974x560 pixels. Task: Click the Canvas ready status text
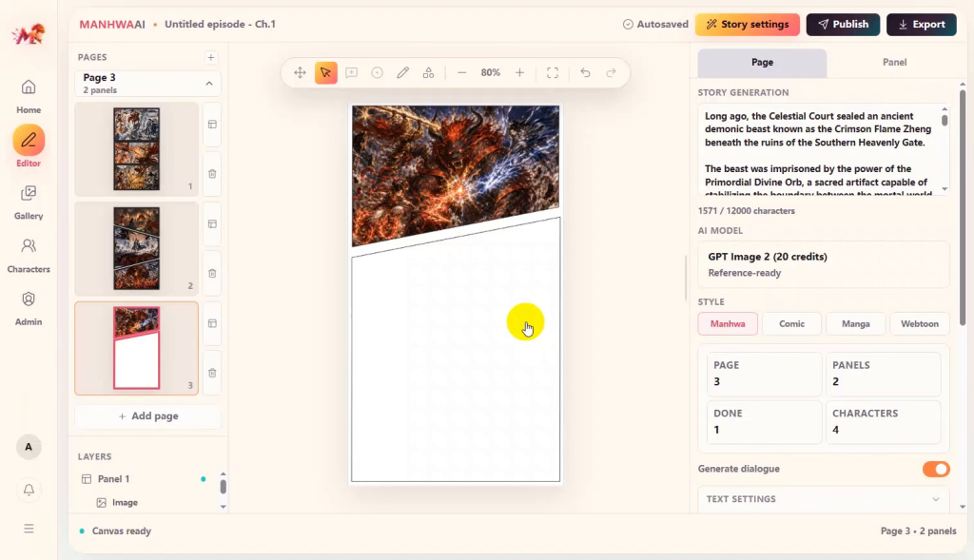122,531
